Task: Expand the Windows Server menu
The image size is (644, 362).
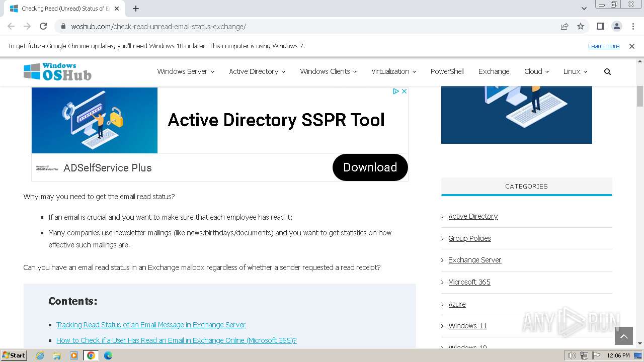Action: (x=186, y=71)
